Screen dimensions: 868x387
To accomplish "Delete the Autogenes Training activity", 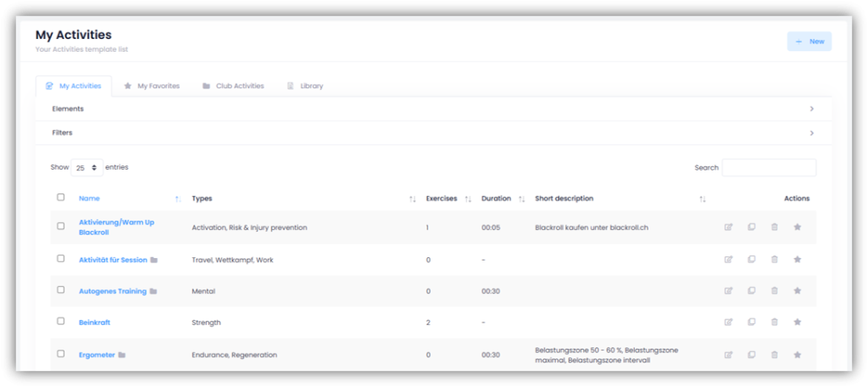I will pyautogui.click(x=774, y=290).
